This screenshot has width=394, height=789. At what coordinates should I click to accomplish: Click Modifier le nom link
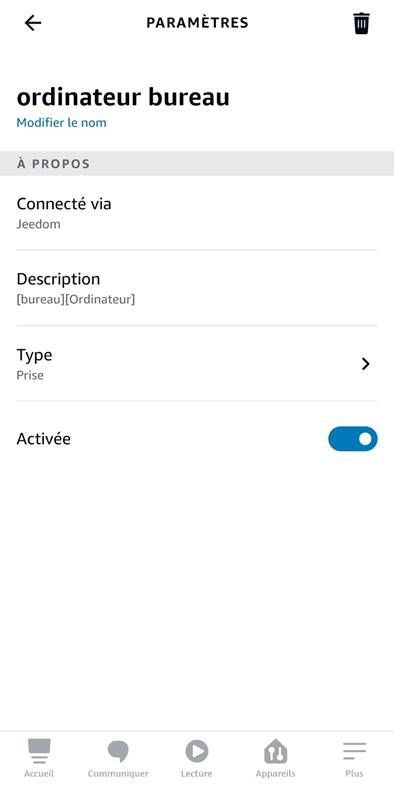point(61,123)
